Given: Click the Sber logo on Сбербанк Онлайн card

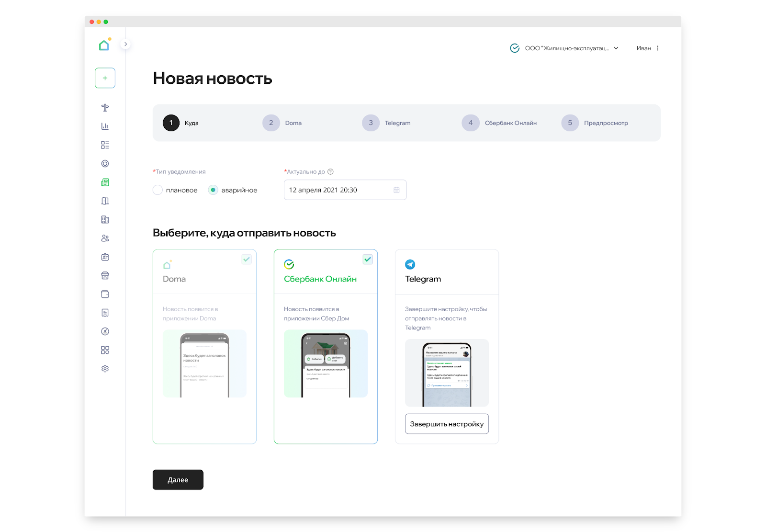Looking at the screenshot, I should tap(289, 264).
